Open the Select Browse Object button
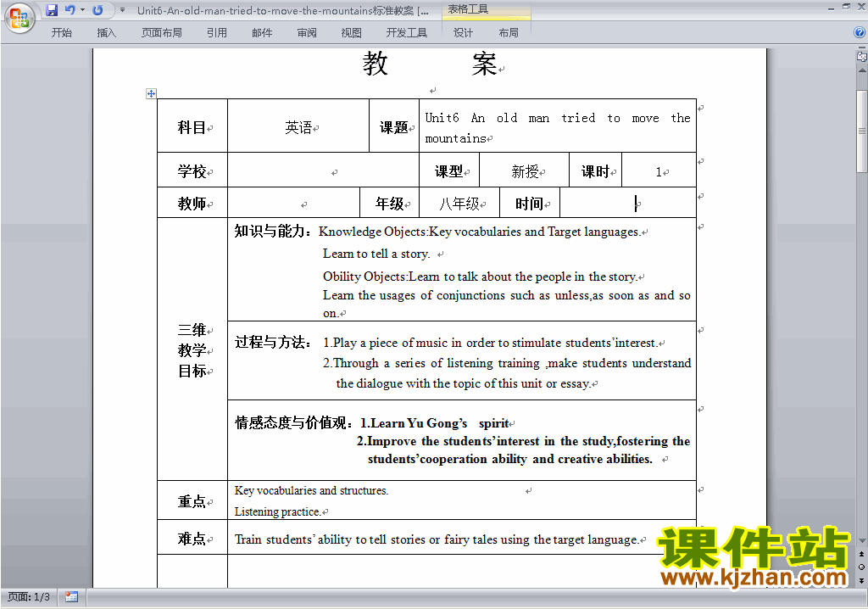This screenshot has width=868, height=609. (861, 567)
